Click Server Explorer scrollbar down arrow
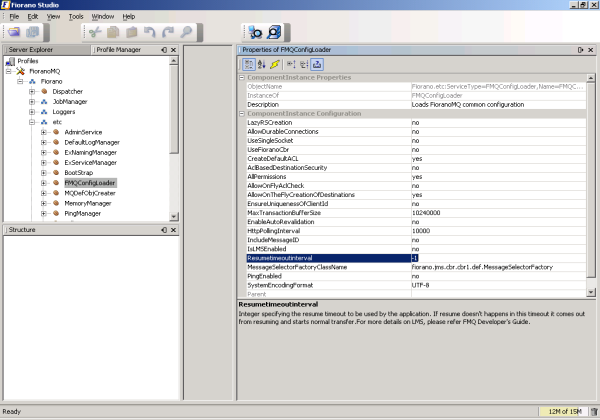Viewport: 600px width, 420px height. [x=174, y=217]
